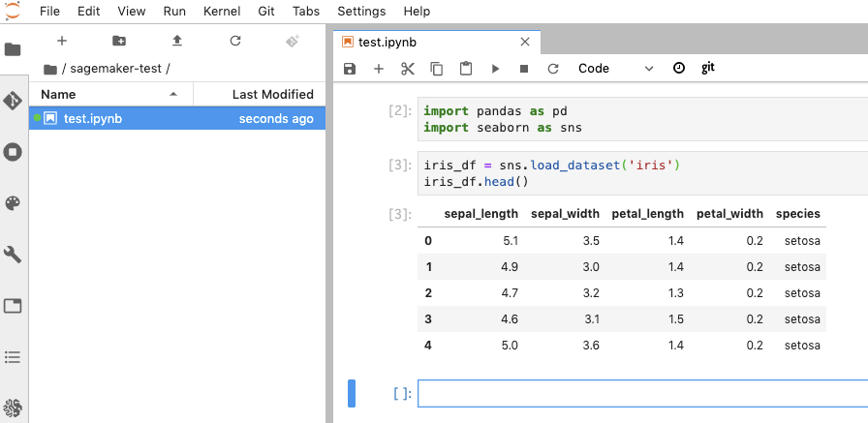Open the cell type Code dropdown
Screen dimensions: 868x423
click(616, 69)
